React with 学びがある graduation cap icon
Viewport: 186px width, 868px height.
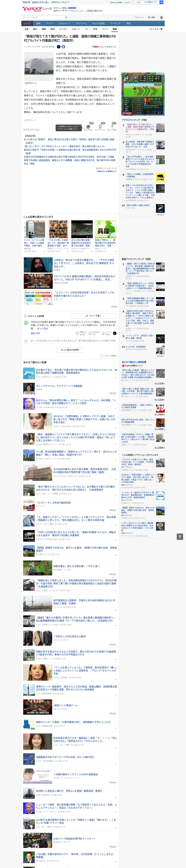click(89, 127)
